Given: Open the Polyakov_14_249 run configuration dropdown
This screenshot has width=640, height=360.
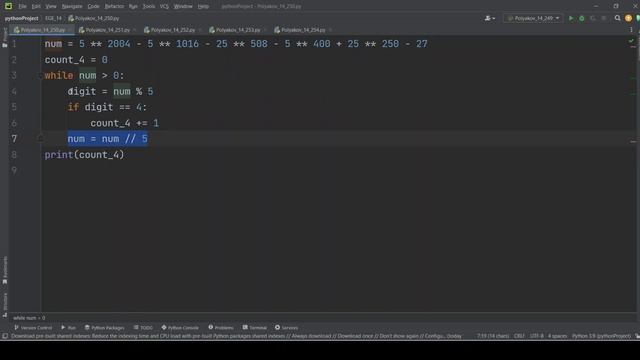Looking at the screenshot, I should [x=533, y=18].
